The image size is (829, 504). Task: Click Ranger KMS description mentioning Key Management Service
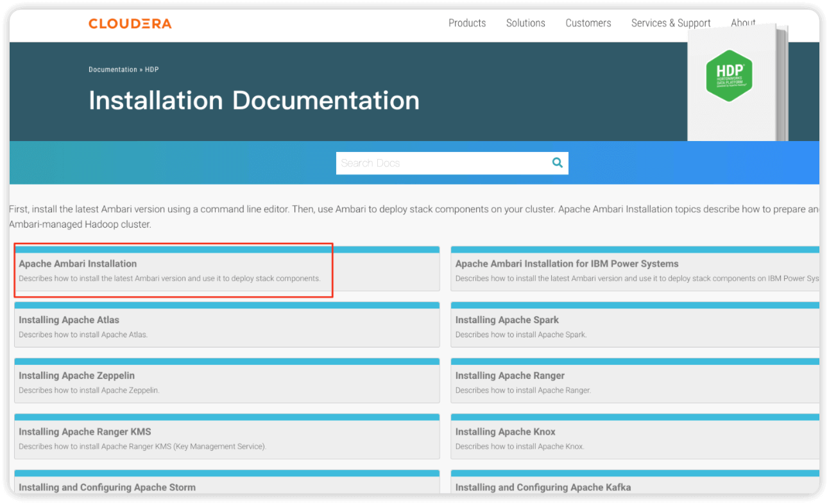coord(142,446)
